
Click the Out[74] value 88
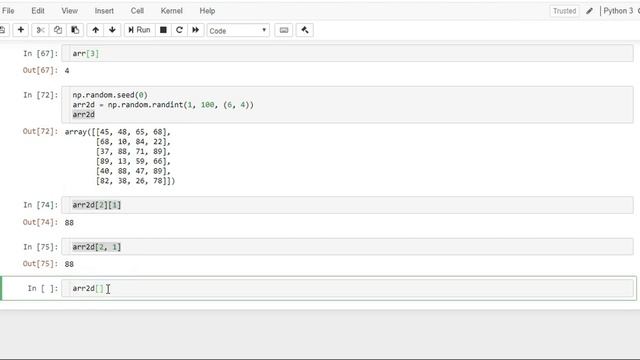coord(69,222)
